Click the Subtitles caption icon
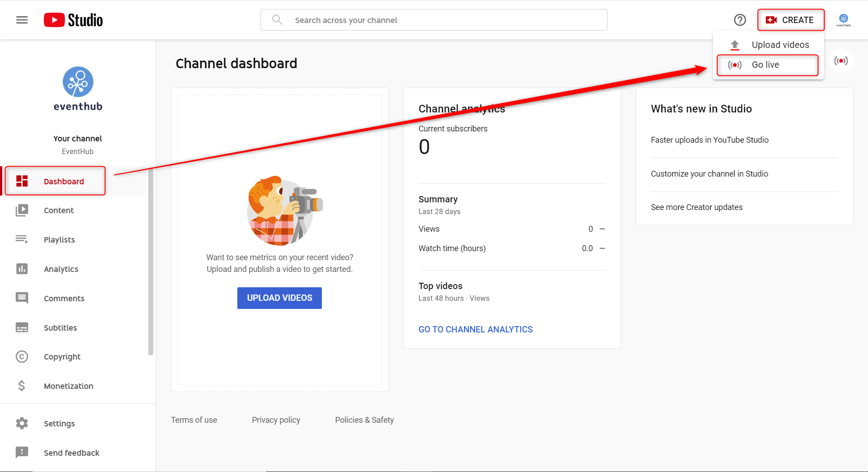Viewport: 868px width, 472px height. tap(22, 327)
